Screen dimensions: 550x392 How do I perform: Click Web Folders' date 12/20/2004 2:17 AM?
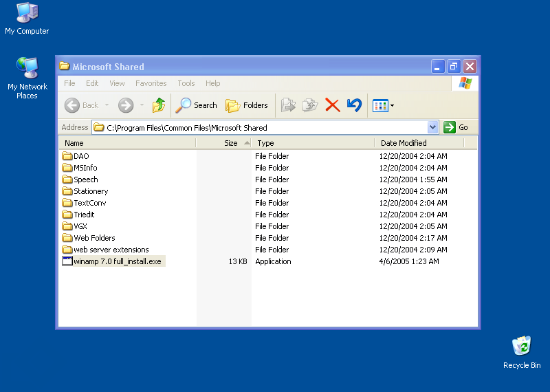pyautogui.click(x=413, y=238)
